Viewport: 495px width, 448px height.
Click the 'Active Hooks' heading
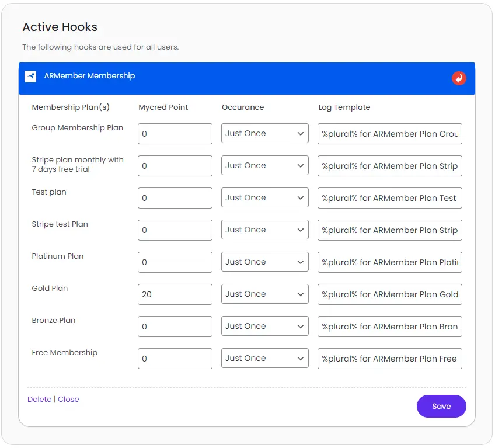(x=60, y=27)
